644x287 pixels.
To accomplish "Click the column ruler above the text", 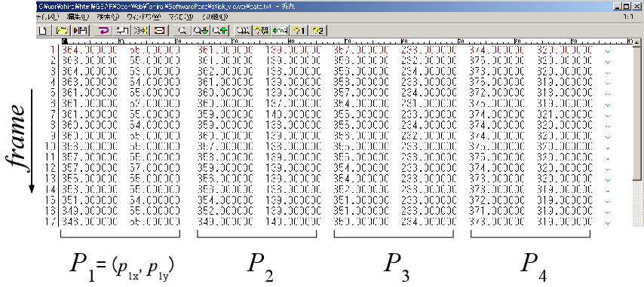I will pos(347,42).
